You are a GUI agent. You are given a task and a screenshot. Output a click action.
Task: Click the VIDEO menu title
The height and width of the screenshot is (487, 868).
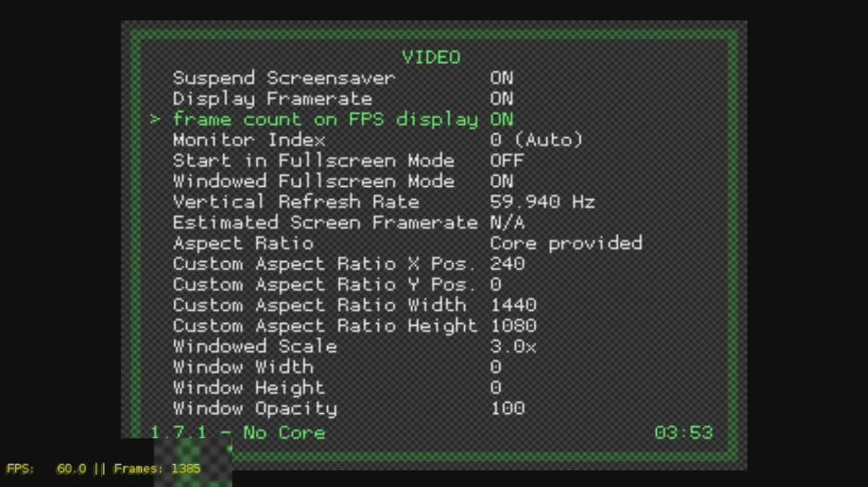(431, 57)
